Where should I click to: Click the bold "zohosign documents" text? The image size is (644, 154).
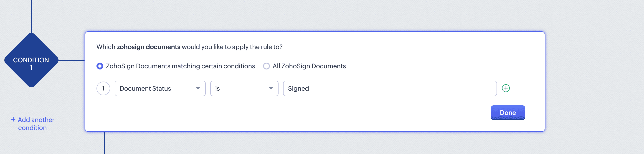(148, 47)
